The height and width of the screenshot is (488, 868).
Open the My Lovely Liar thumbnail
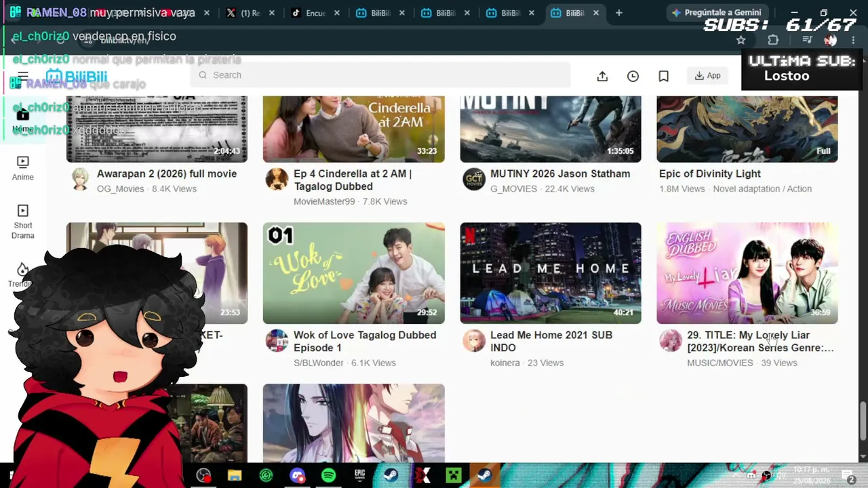747,273
